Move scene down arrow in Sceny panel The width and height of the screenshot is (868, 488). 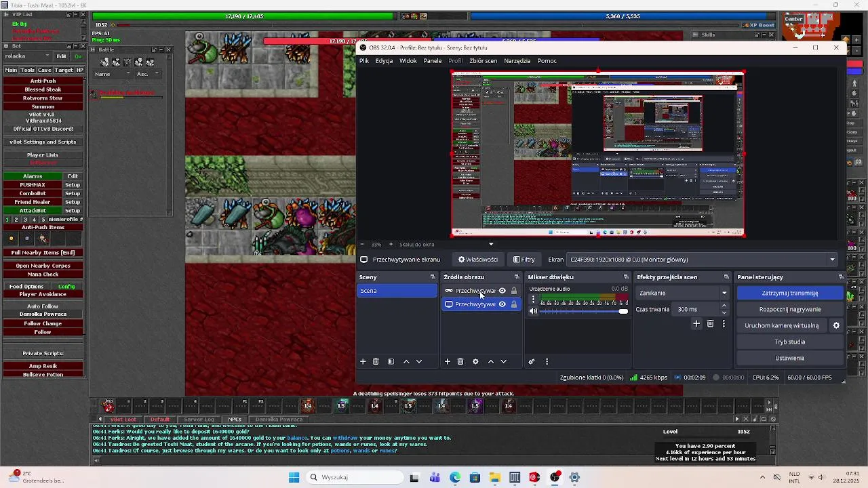419,362
